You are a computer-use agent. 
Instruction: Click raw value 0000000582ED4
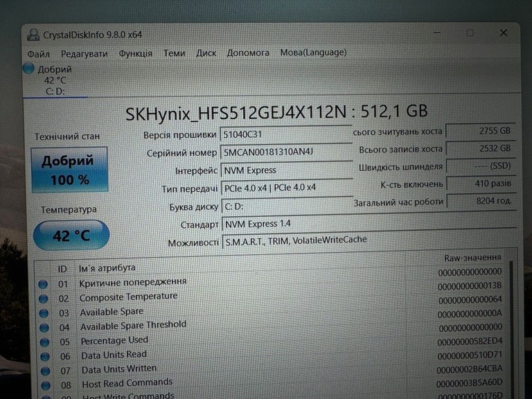tap(470, 342)
